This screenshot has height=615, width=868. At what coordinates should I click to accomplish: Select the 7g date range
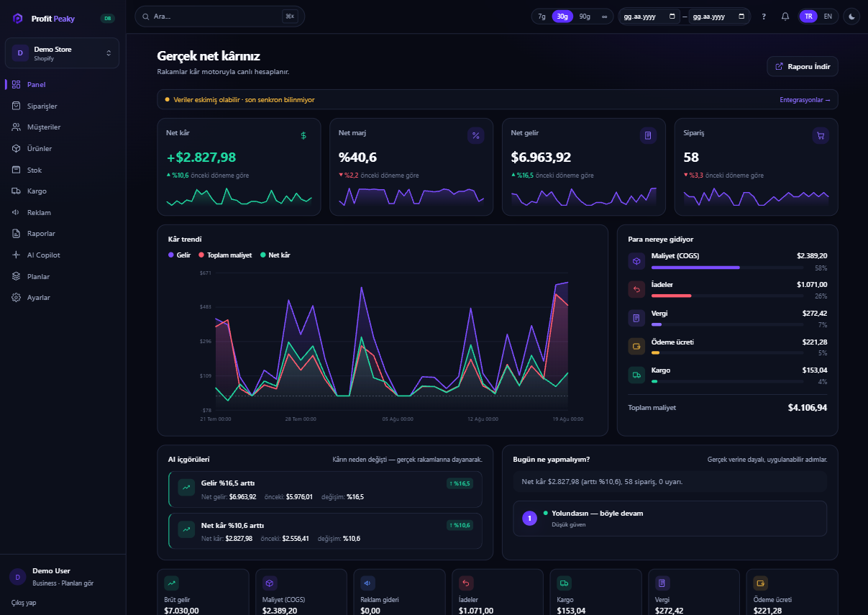[542, 17]
